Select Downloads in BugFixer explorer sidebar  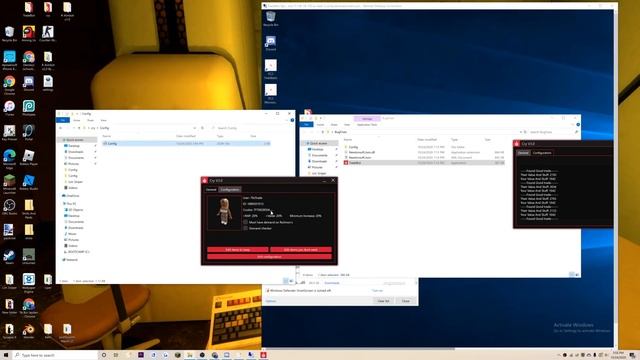coord(319,161)
